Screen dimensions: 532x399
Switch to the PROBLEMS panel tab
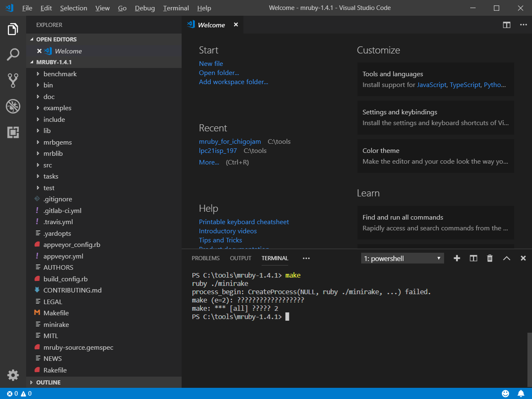[x=206, y=258]
